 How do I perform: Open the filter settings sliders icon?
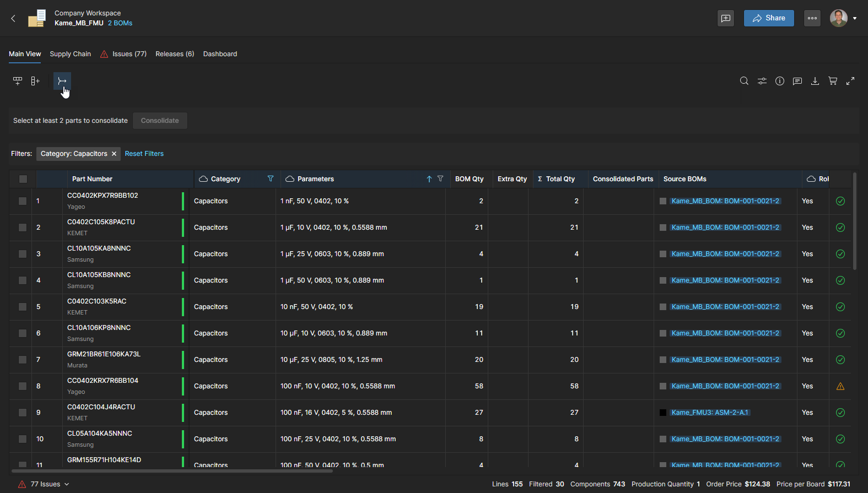tap(762, 81)
